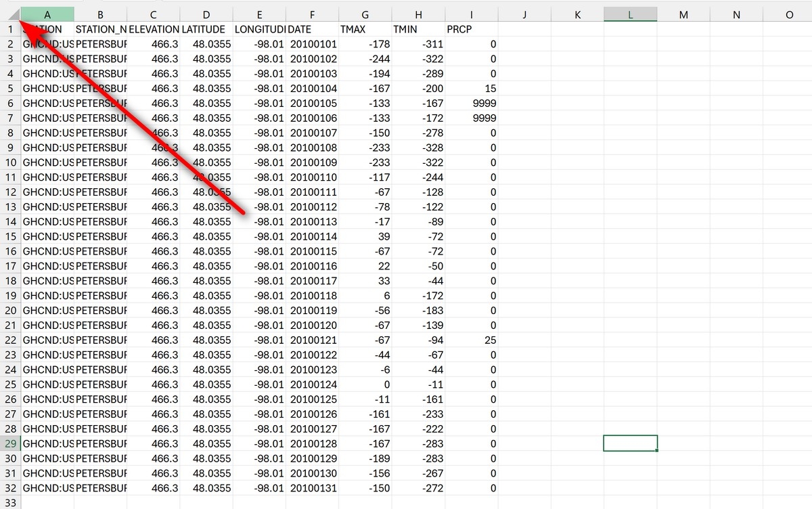
Task: Select date cell 20100131 in last row
Action: click(312, 488)
